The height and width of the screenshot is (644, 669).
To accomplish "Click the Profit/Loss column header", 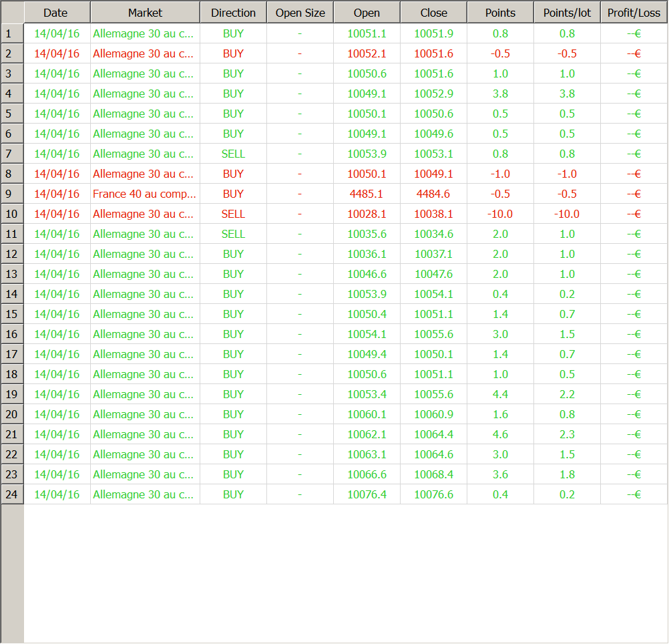I will [634, 13].
